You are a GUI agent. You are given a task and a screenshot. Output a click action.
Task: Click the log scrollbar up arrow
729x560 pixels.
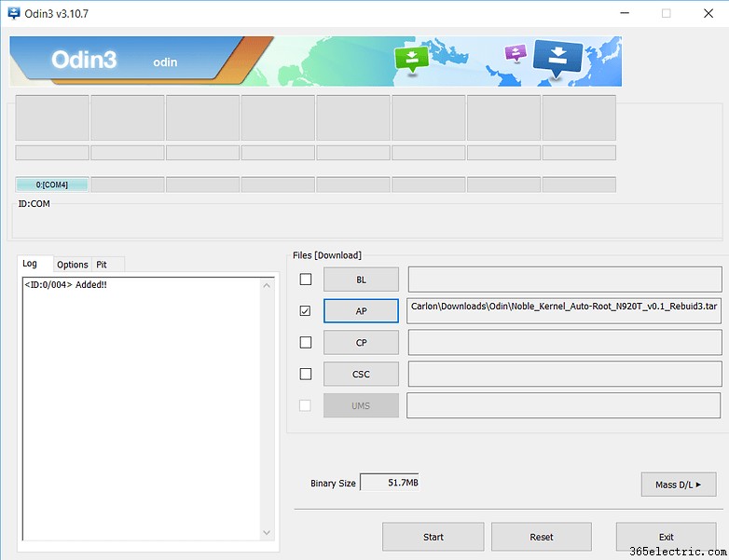point(267,286)
